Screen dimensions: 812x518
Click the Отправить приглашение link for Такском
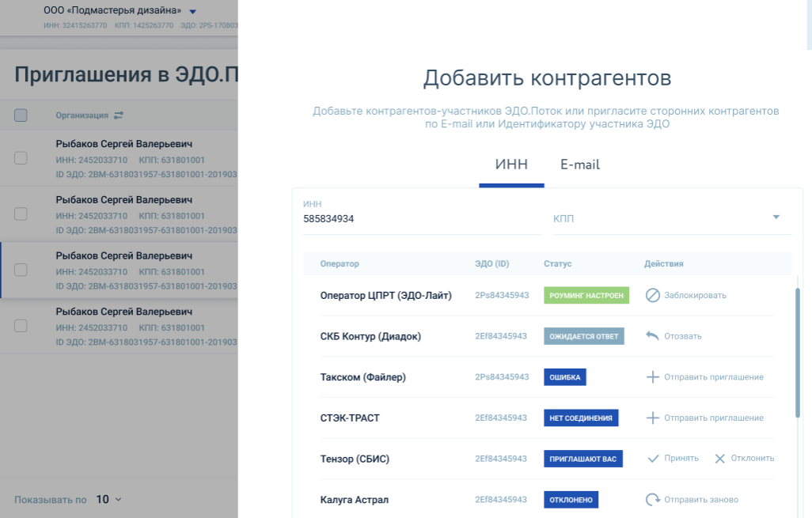[713, 377]
